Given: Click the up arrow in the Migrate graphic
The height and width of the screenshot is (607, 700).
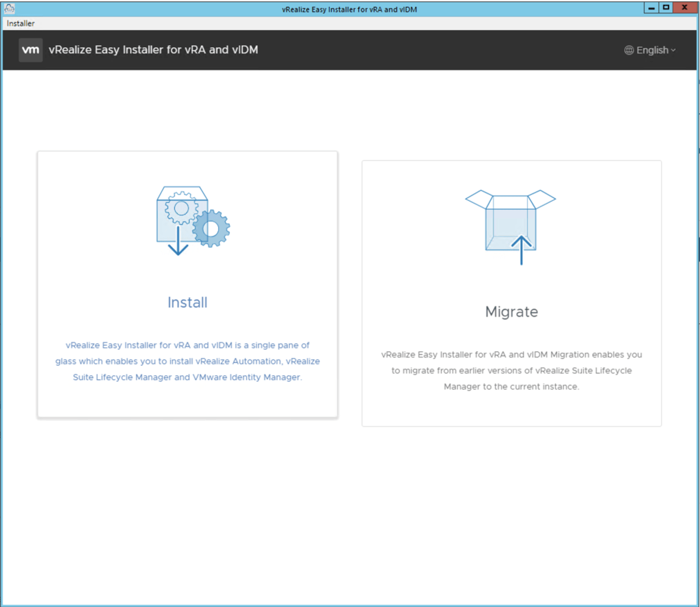Looking at the screenshot, I should coord(522,250).
